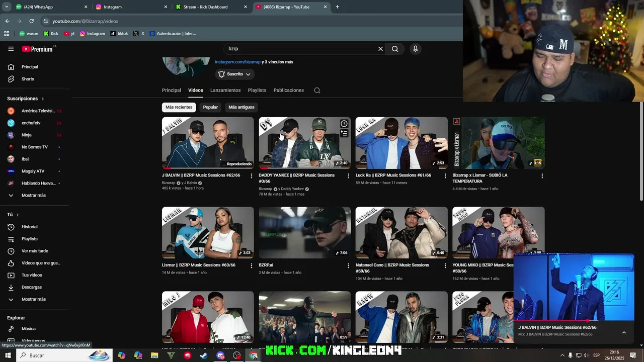The width and height of the screenshot is (644, 362).
Task: Select the Más recientes filter chip
Action: click(179, 107)
